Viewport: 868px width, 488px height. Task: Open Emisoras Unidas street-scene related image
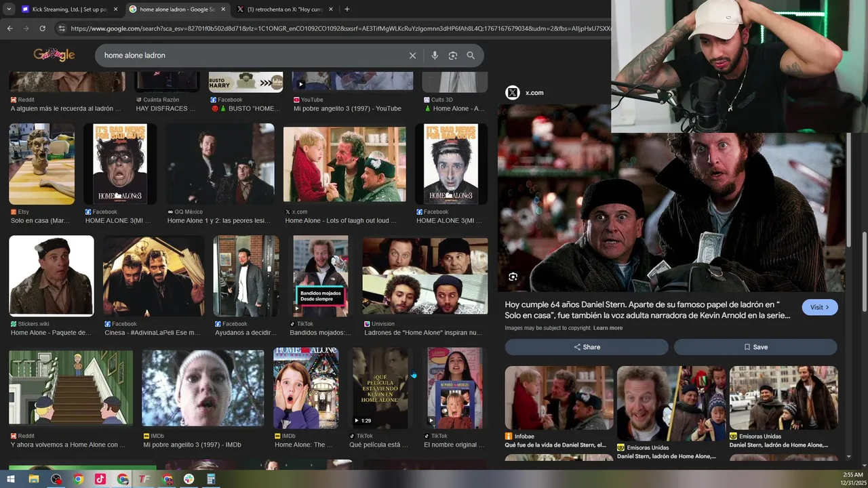tap(783, 398)
